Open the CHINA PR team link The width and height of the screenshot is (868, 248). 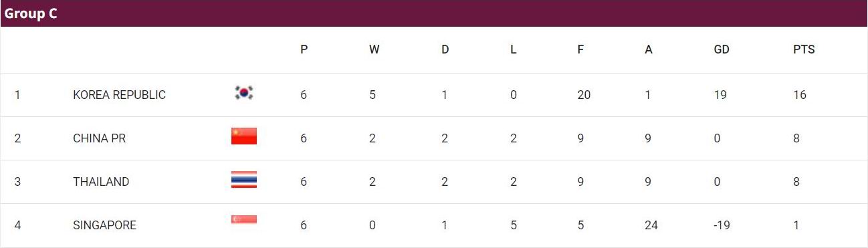click(99, 138)
